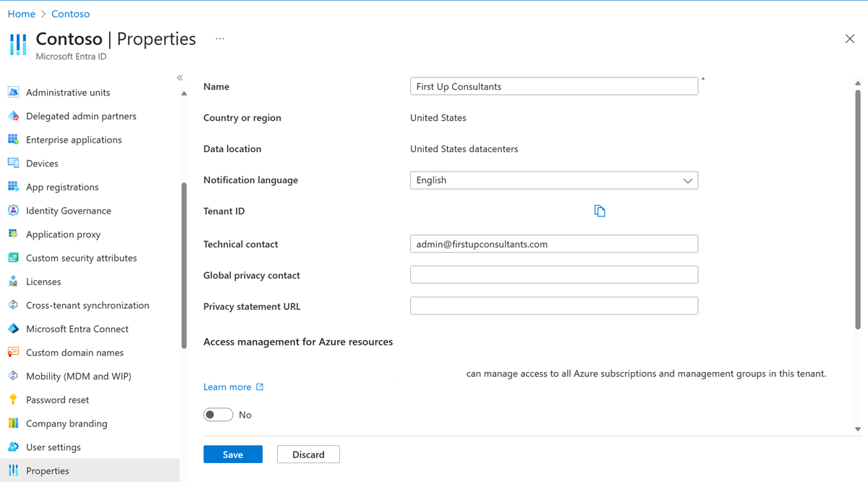Open App registrations in the sidebar
The height and width of the screenshot is (482, 868).
click(x=62, y=187)
